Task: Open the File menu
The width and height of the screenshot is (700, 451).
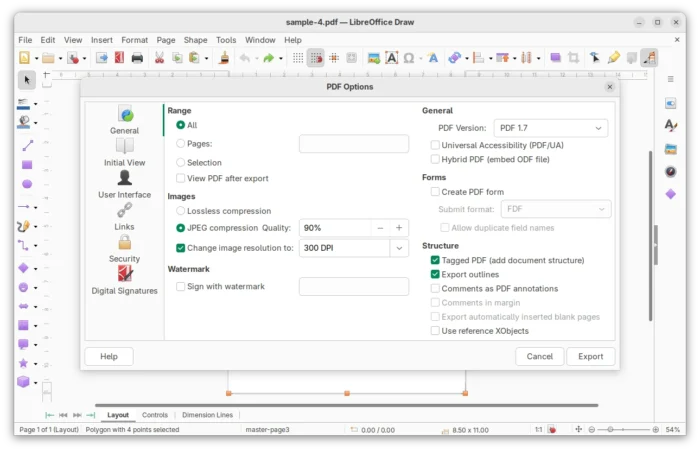Action: pos(25,40)
